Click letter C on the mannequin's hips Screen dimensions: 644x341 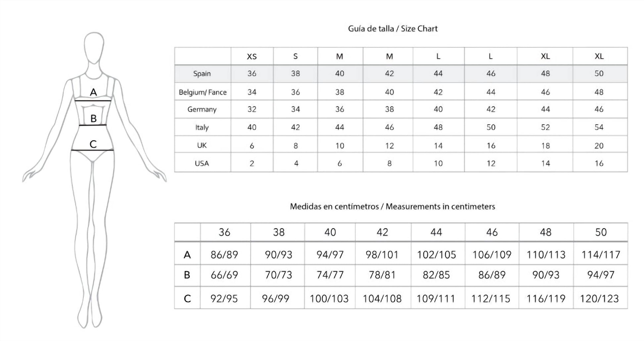(93, 144)
